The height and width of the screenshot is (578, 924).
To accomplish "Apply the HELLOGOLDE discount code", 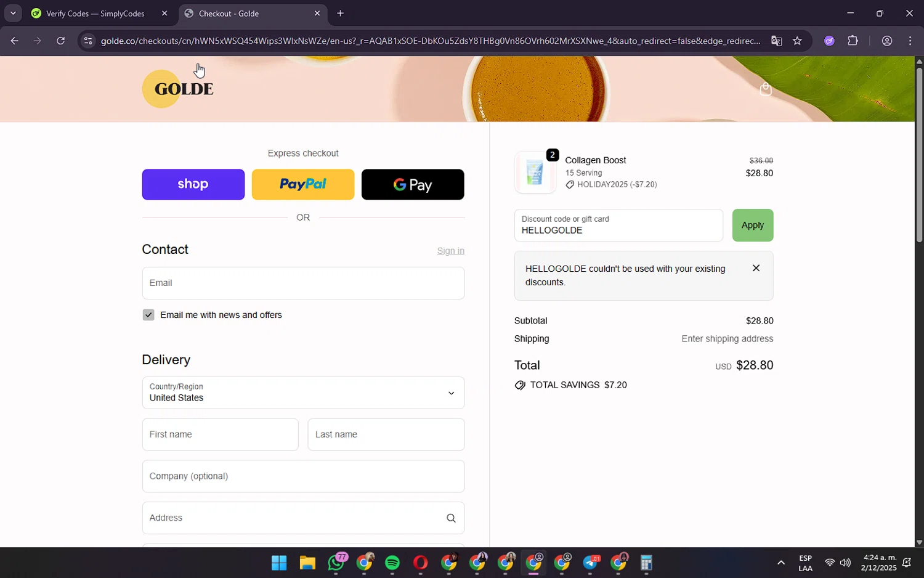I will (753, 225).
